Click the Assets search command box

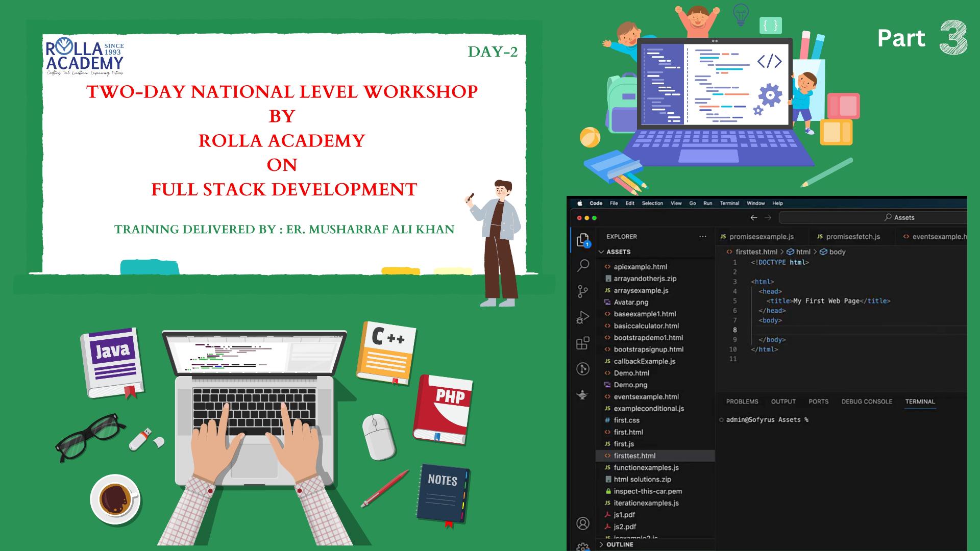(x=873, y=217)
